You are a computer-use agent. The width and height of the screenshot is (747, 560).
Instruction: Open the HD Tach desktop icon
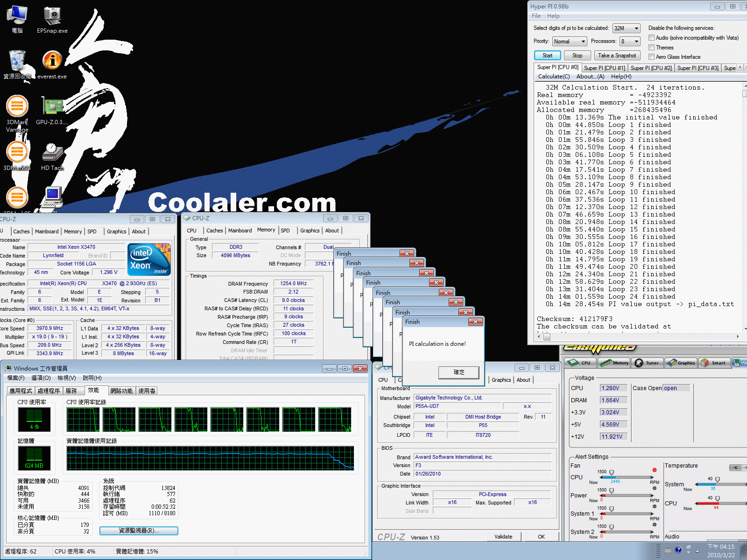[52, 156]
